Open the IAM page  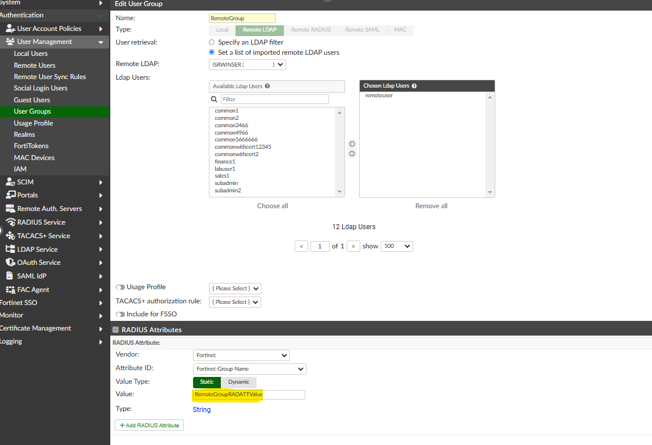pos(20,169)
